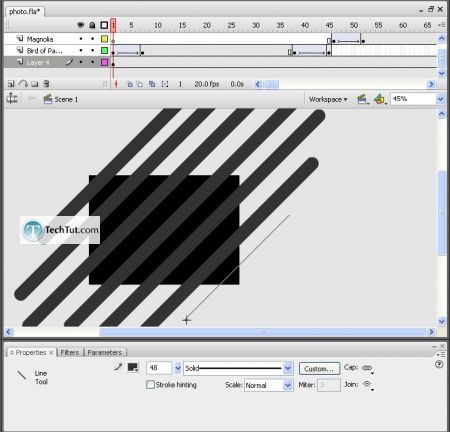
Task: Click the Edit Multiple Frames icon
Action: [152, 84]
